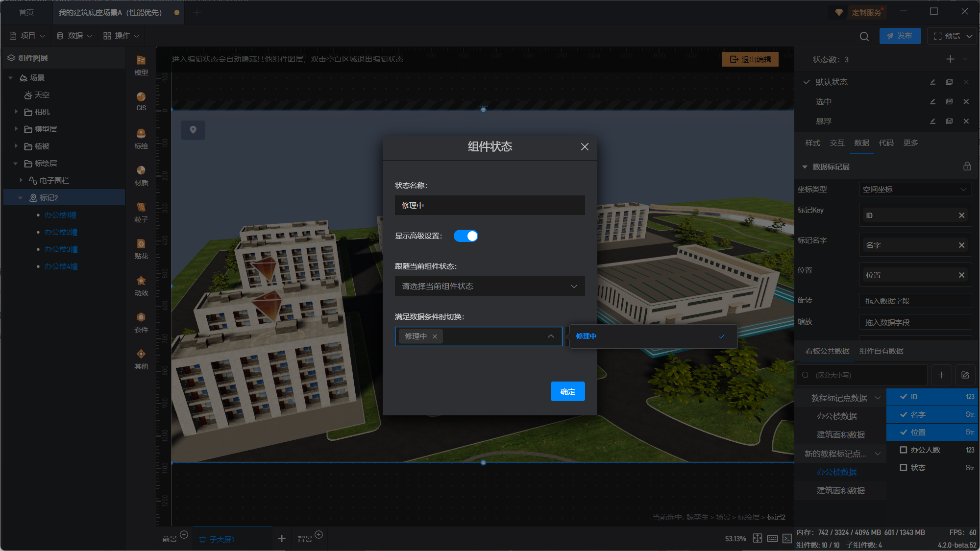Check the 办公人数 data field checkbox

pyautogui.click(x=904, y=450)
